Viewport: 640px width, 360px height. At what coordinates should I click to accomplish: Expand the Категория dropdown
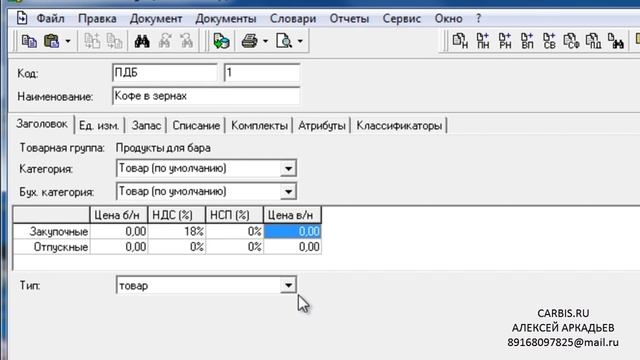click(x=288, y=169)
